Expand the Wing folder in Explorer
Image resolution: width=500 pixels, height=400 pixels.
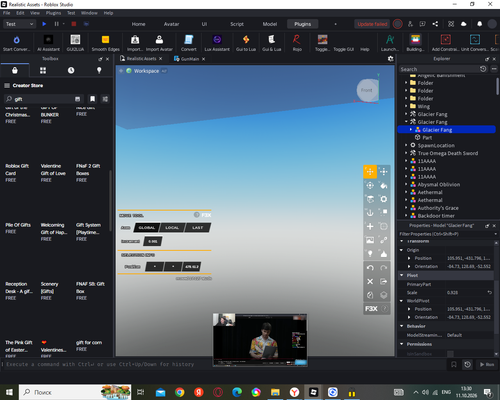[x=406, y=106]
